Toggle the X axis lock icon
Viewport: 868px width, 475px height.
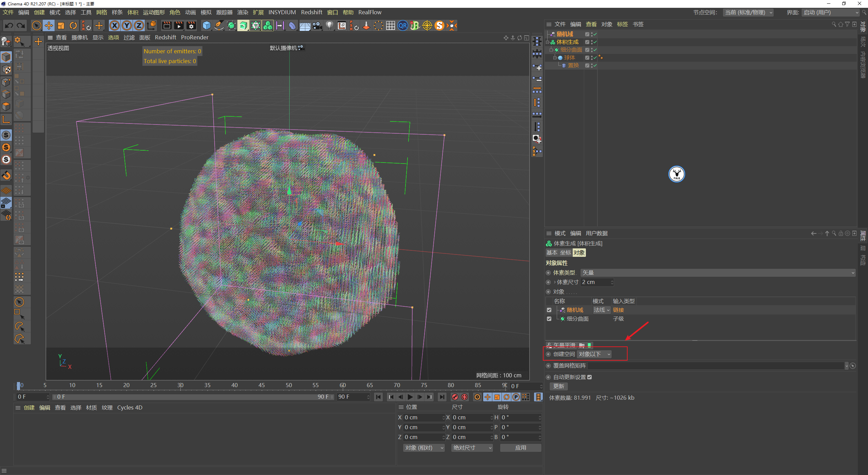115,25
